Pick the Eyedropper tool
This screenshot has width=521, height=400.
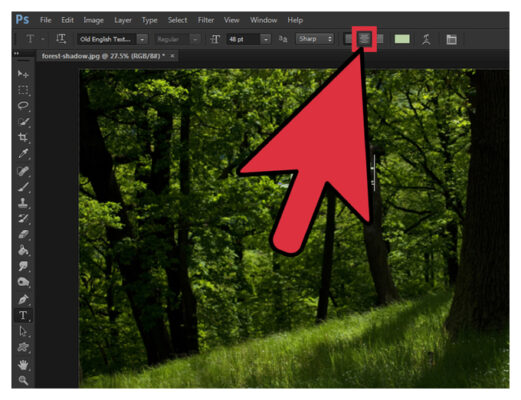[x=23, y=154]
